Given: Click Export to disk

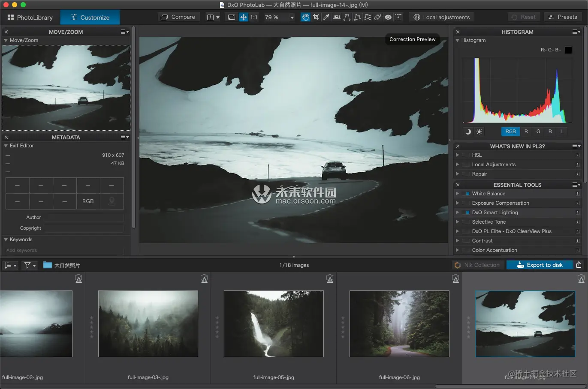Looking at the screenshot, I should pyautogui.click(x=540, y=265).
